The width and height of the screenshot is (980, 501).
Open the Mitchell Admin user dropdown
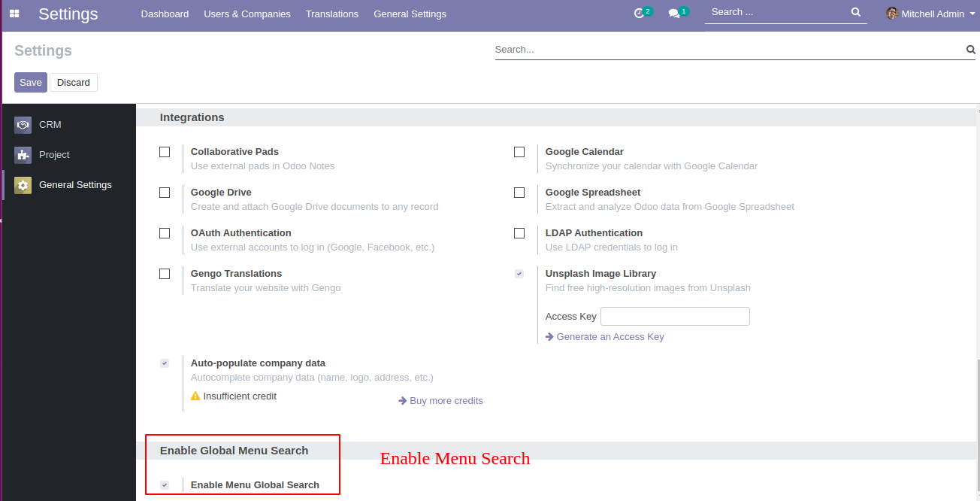point(930,14)
